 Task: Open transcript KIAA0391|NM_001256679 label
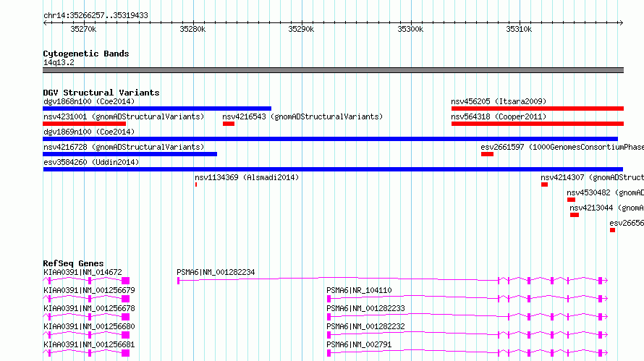(89, 290)
